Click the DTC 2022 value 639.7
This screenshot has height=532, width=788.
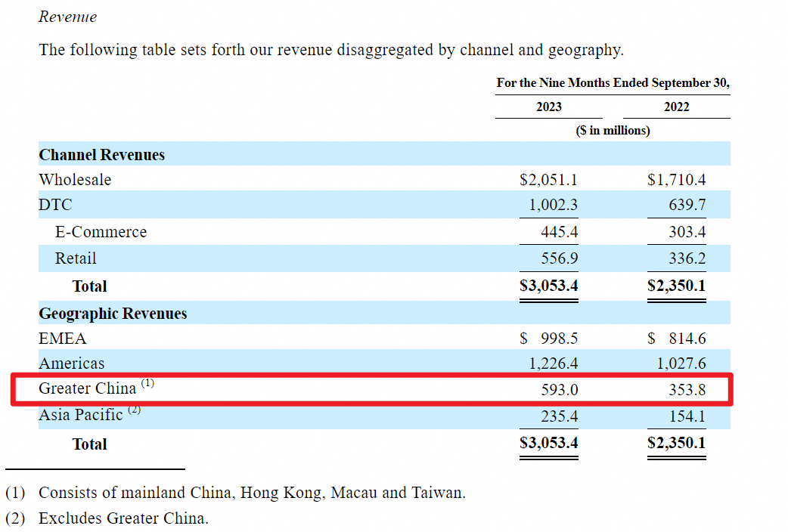(687, 205)
